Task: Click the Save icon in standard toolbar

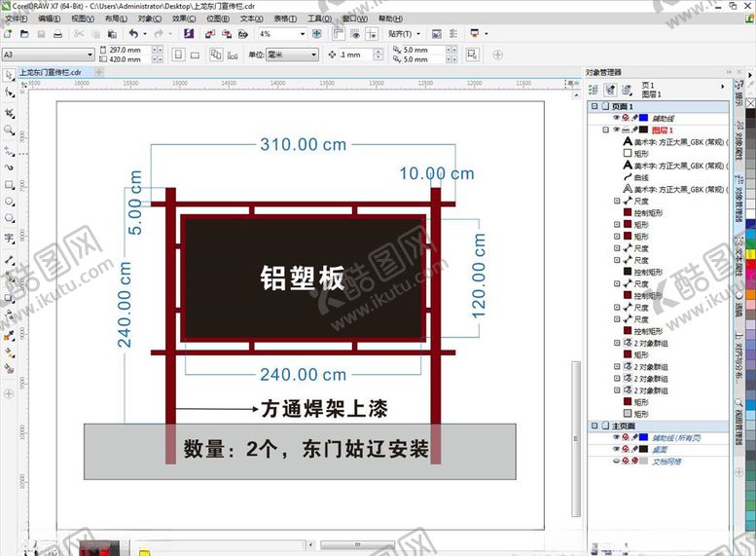Action: (x=38, y=33)
